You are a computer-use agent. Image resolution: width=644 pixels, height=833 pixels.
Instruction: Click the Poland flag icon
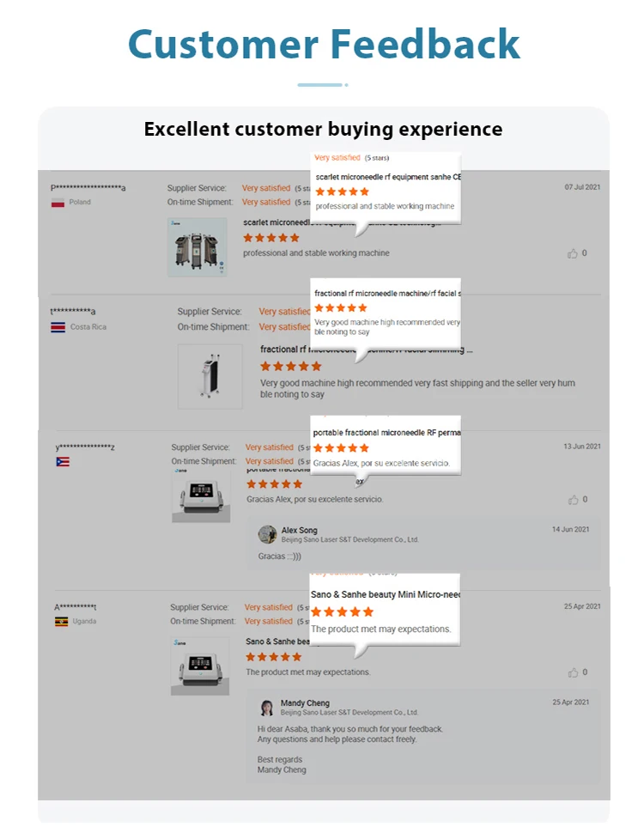pos(58,203)
